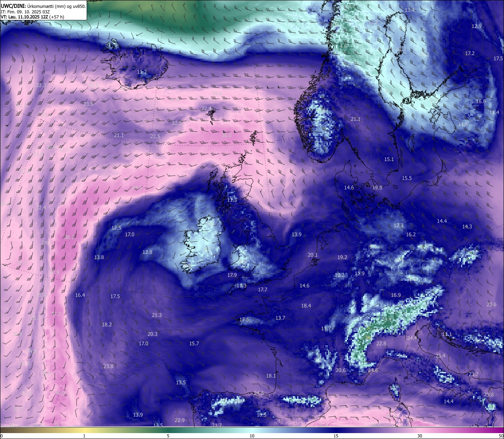This screenshot has width=504, height=439.
Task: Click the 37.7 value in the pink band
Action: 56,314
